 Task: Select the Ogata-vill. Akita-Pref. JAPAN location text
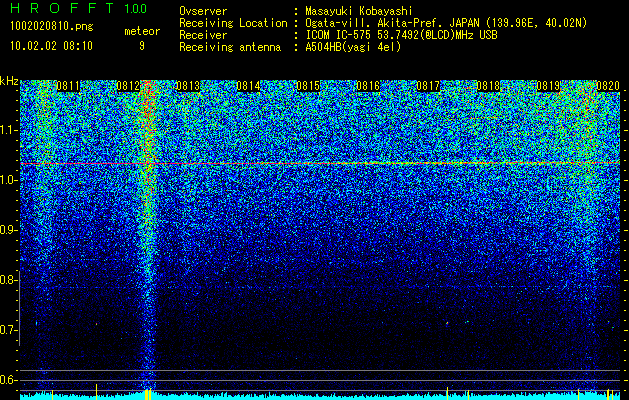(x=446, y=23)
